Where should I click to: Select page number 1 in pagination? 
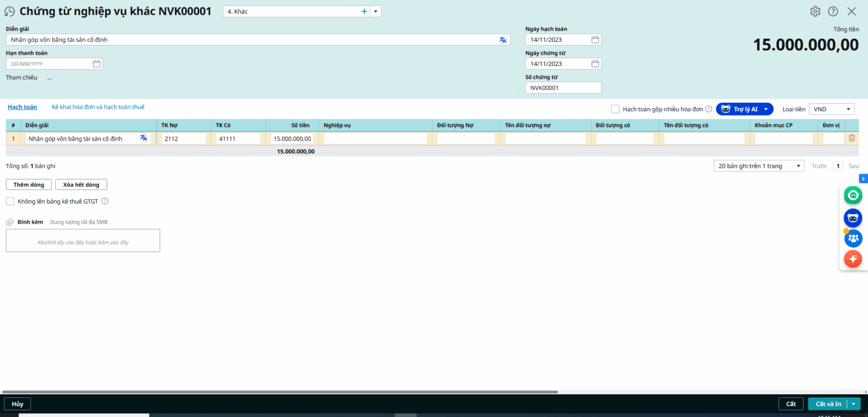point(838,166)
